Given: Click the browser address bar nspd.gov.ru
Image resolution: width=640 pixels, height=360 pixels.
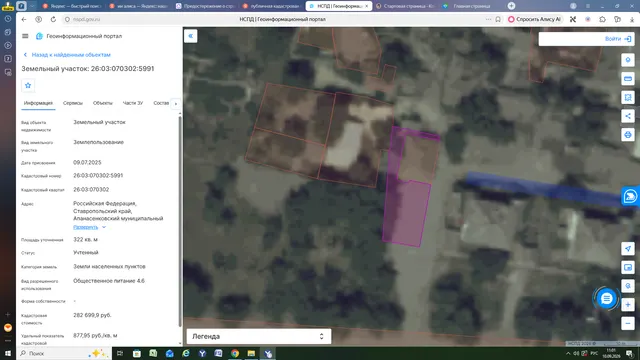Looking at the screenshot, I should pos(87,19).
